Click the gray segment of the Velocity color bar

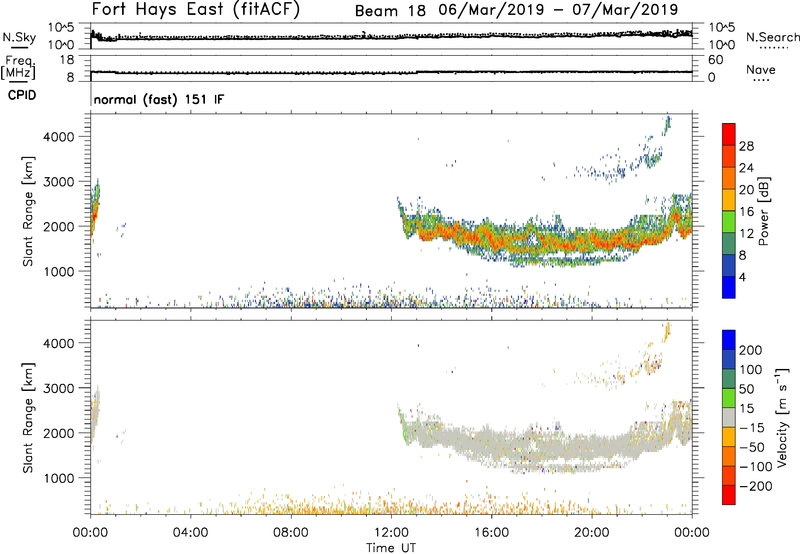click(729, 417)
